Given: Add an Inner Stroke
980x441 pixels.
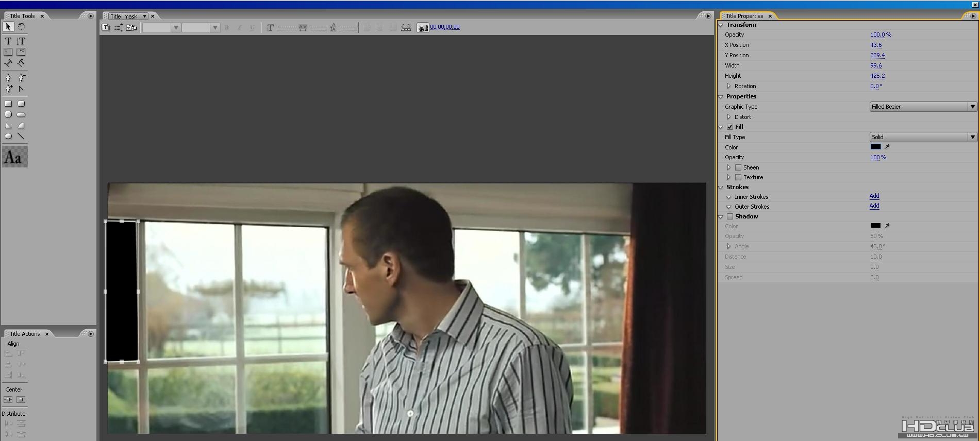Looking at the screenshot, I should 874,196.
